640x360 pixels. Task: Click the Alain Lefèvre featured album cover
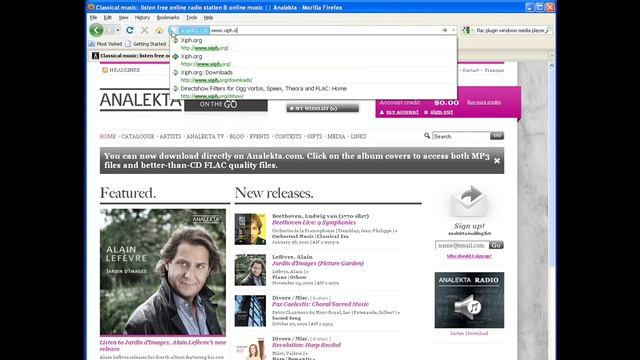click(163, 272)
